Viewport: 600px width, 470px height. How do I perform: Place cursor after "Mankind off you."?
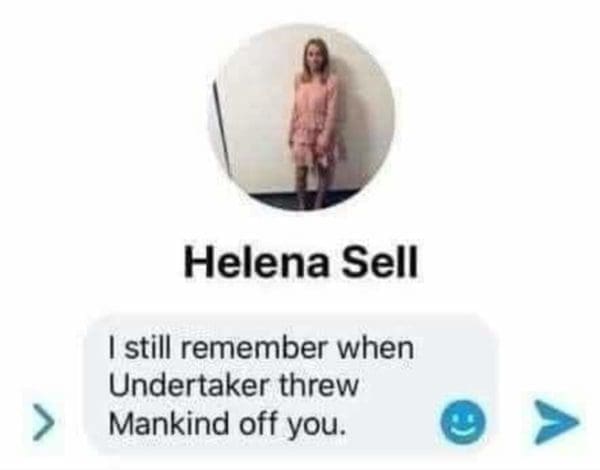342,423
